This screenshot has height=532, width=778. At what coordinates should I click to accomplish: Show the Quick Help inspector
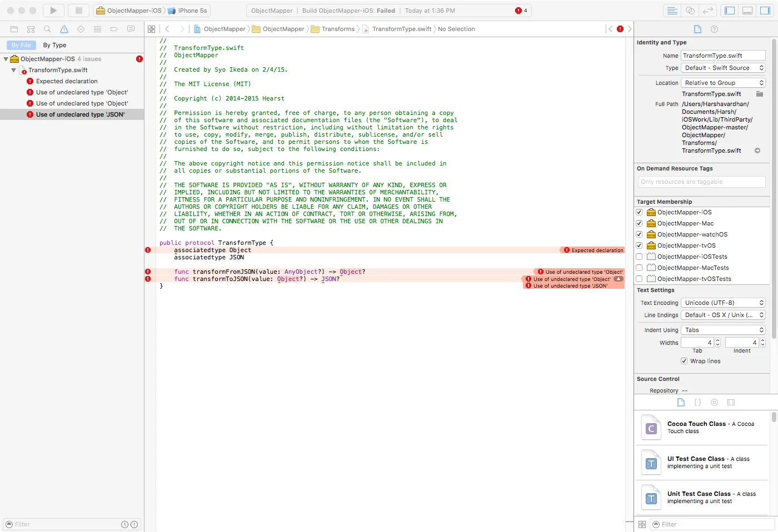tap(715, 29)
